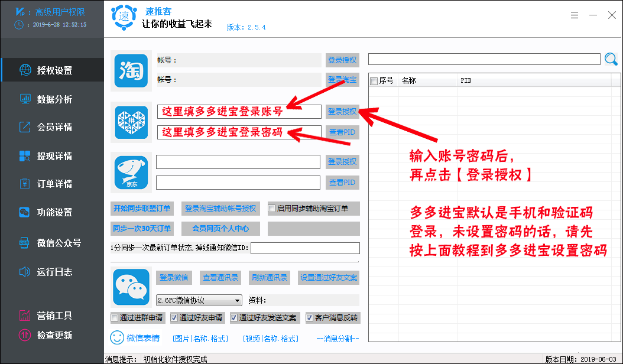Click the [视频|名称.格式] link
The height and width of the screenshot is (364, 623).
[271, 339]
